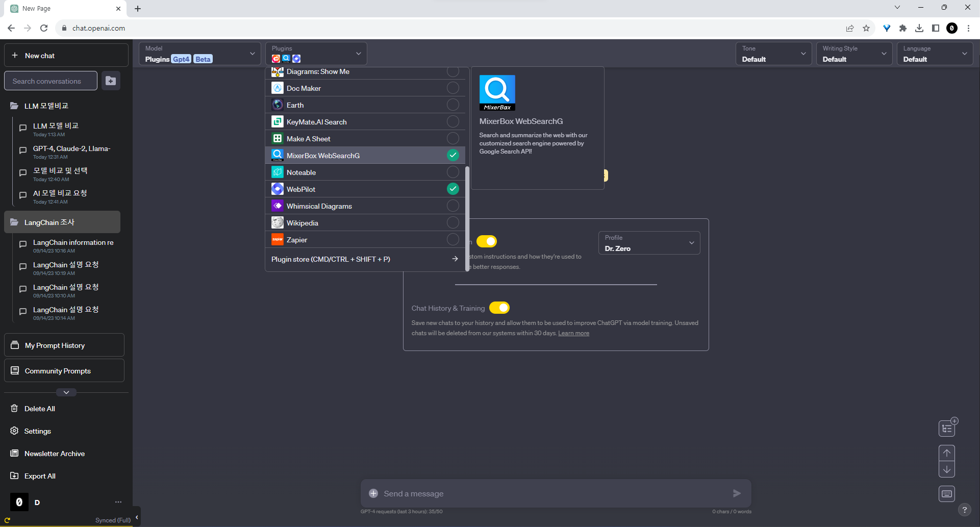Expand sidebar section with chevron below Community Prompts
Viewport: 980px width, 527px height.
coord(66,392)
